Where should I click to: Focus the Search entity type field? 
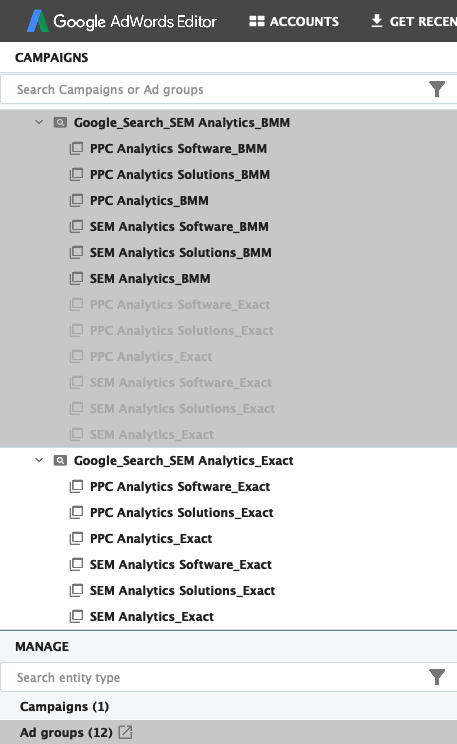214,677
